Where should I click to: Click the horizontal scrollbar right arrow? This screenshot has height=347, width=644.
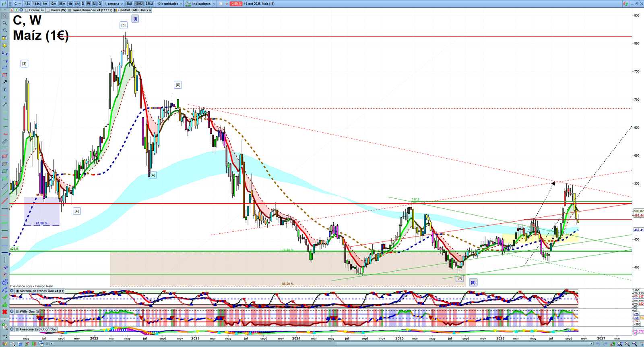point(591,344)
